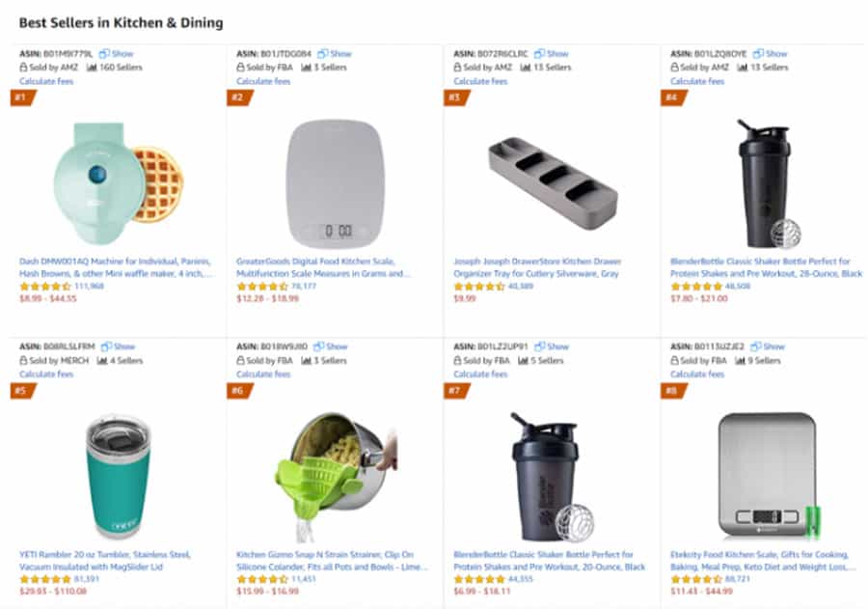Open the 111,968 ratings for the Dash waffle maker
The height and width of the screenshot is (609, 868).
[89, 287]
